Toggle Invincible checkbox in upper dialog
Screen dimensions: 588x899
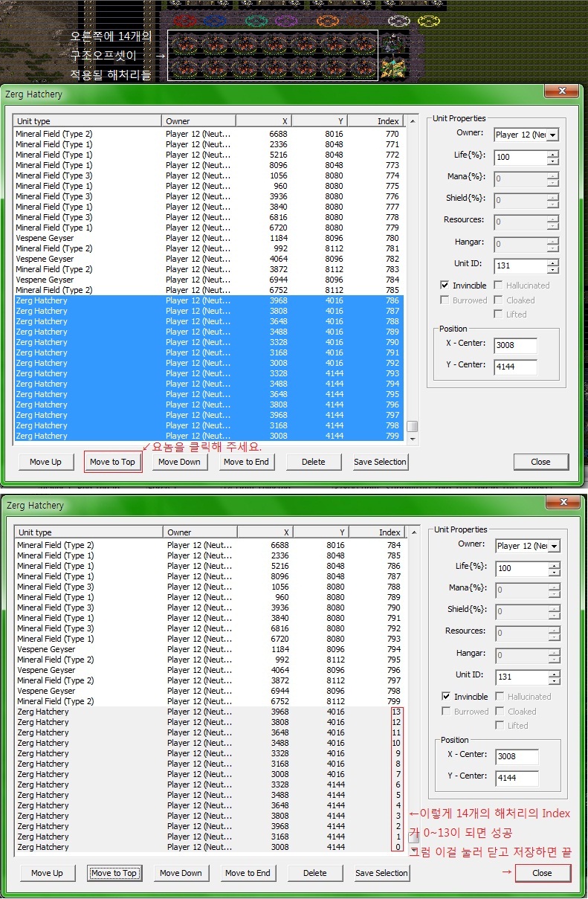click(445, 286)
